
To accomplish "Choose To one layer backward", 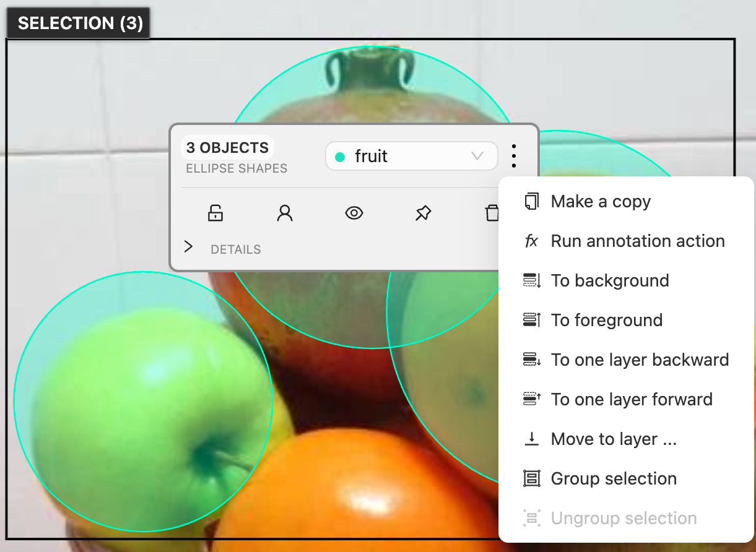I will click(x=627, y=360).
